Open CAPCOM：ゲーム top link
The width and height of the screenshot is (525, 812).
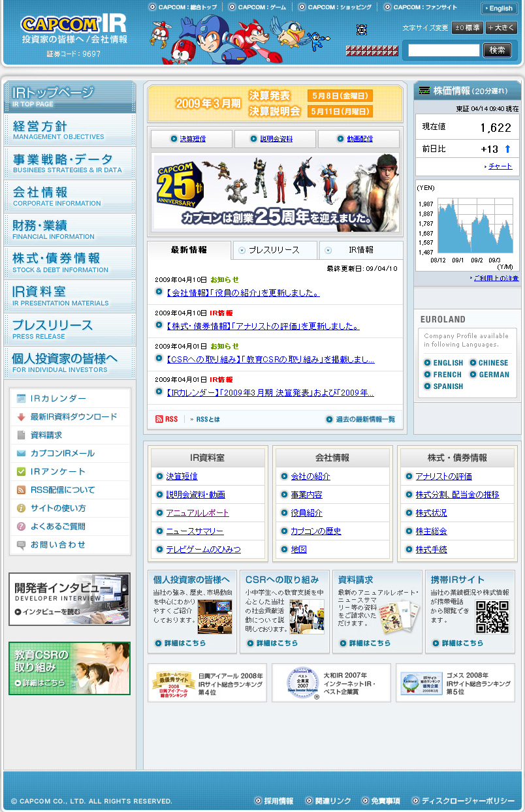pos(257,7)
